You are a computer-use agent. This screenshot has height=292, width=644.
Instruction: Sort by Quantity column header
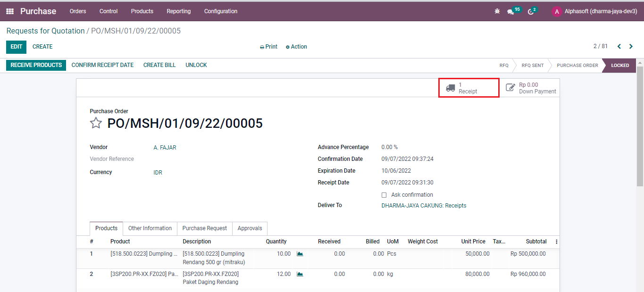tap(276, 242)
